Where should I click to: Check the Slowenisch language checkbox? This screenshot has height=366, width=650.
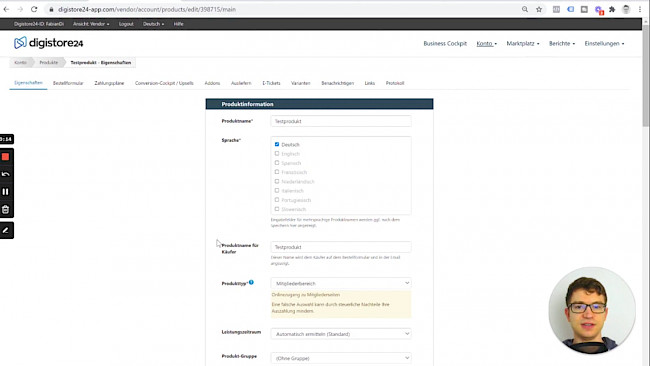277,209
